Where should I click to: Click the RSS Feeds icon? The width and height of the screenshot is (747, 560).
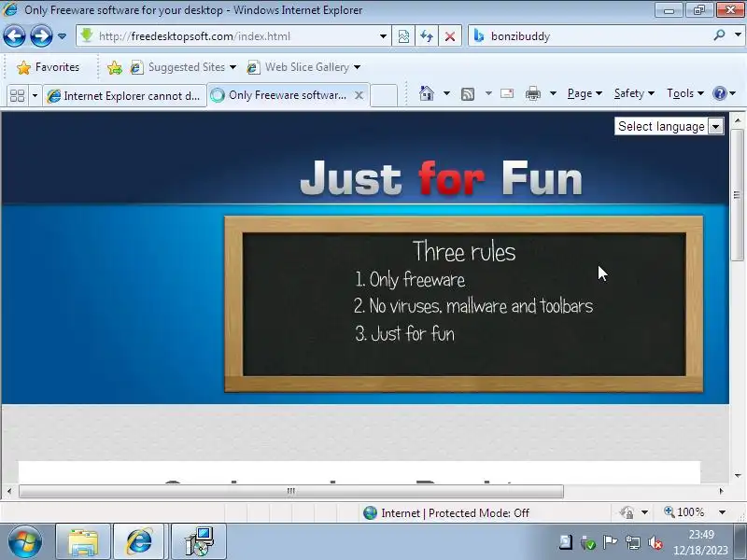point(468,94)
